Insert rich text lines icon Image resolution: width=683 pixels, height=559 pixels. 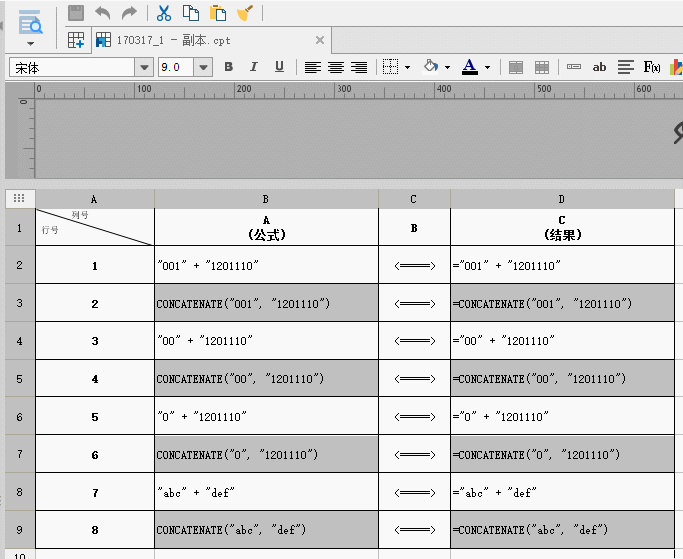626,67
